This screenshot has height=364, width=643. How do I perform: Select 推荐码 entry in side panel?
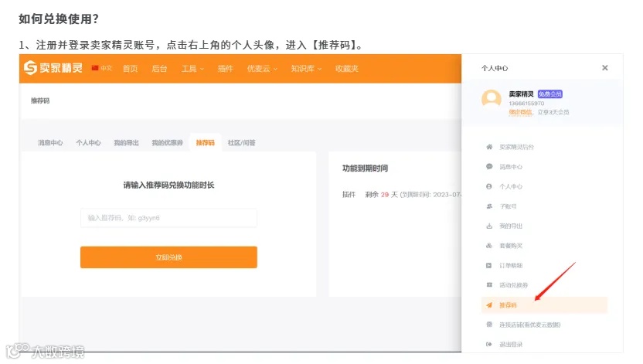544,305
